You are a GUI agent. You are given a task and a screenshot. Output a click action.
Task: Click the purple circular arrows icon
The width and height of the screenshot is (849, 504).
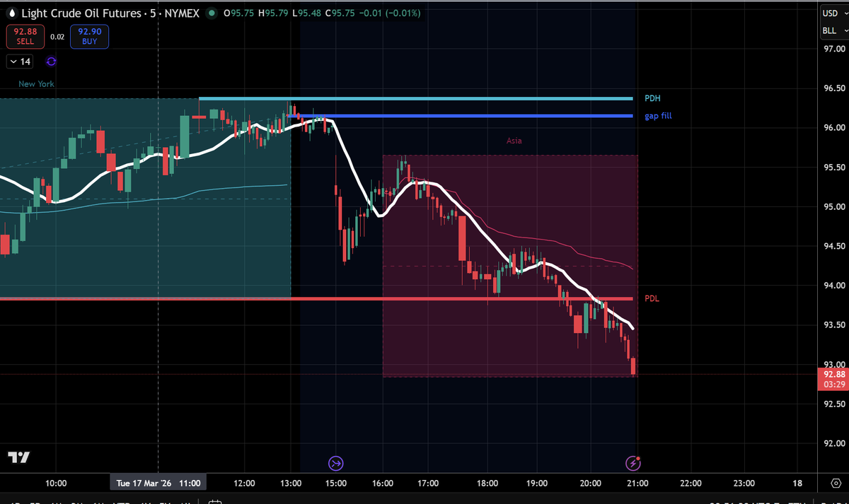point(51,61)
